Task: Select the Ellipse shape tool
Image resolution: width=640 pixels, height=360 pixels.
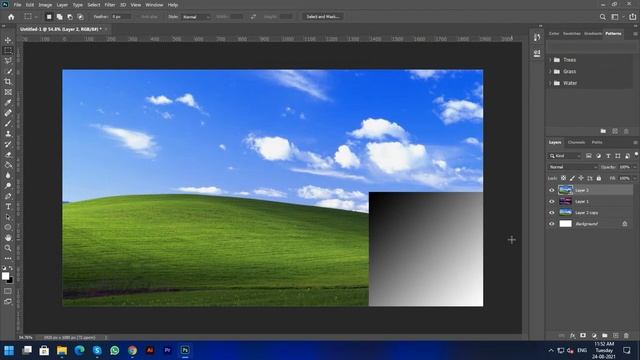Action: click(8, 227)
